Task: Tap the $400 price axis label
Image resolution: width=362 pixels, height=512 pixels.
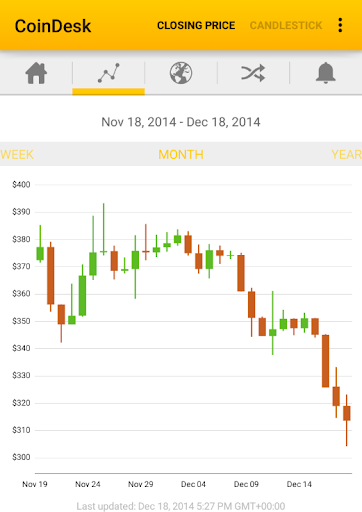Action: click(21, 184)
